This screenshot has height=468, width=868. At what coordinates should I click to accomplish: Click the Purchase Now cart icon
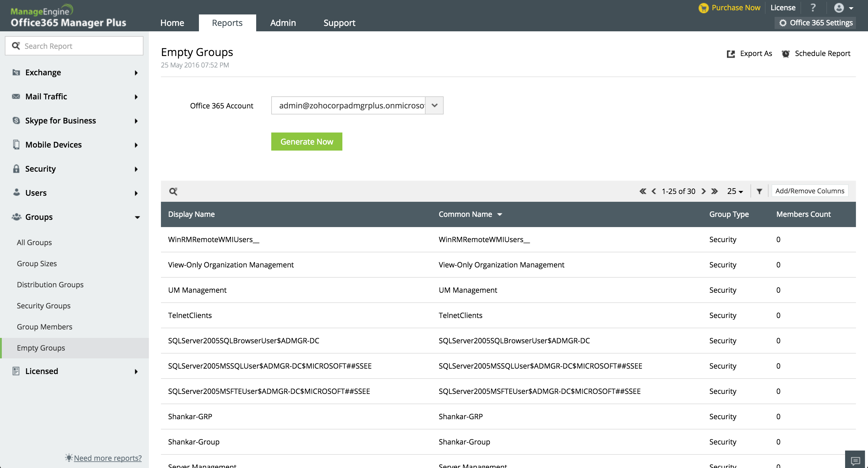[703, 8]
